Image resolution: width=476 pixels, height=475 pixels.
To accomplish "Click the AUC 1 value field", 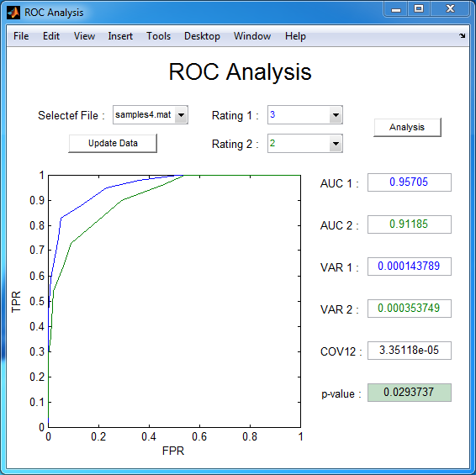I will [x=410, y=182].
